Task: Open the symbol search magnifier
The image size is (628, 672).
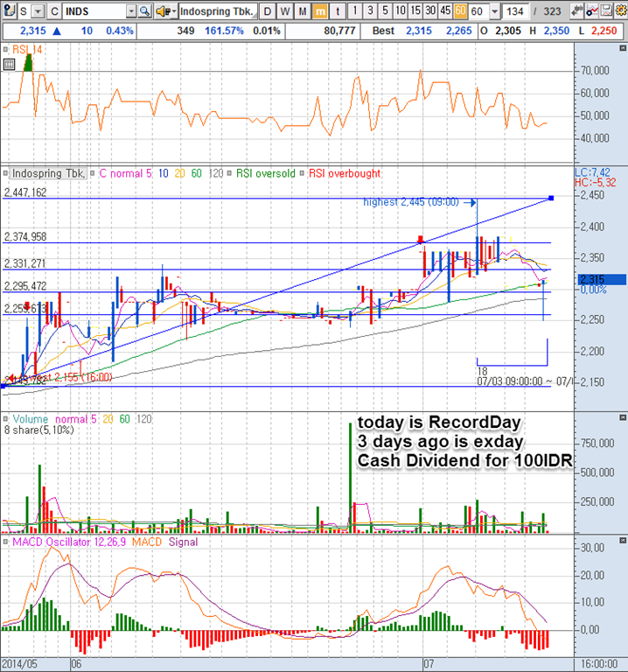Action: 145,11
